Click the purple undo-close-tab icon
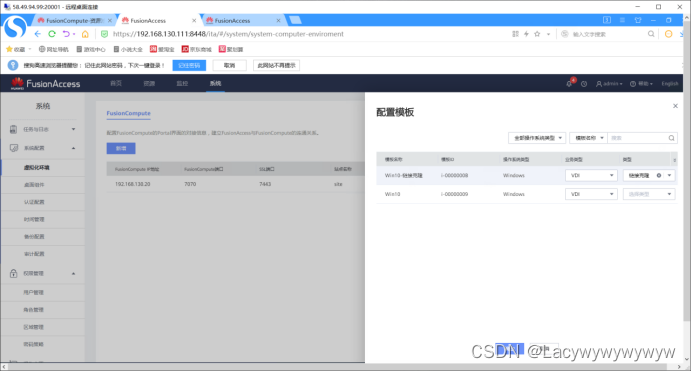691x371 pixels. click(66, 34)
